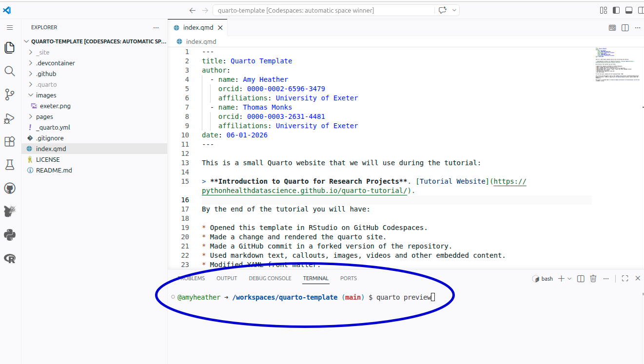Open the R view in activity bar

(x=10, y=258)
